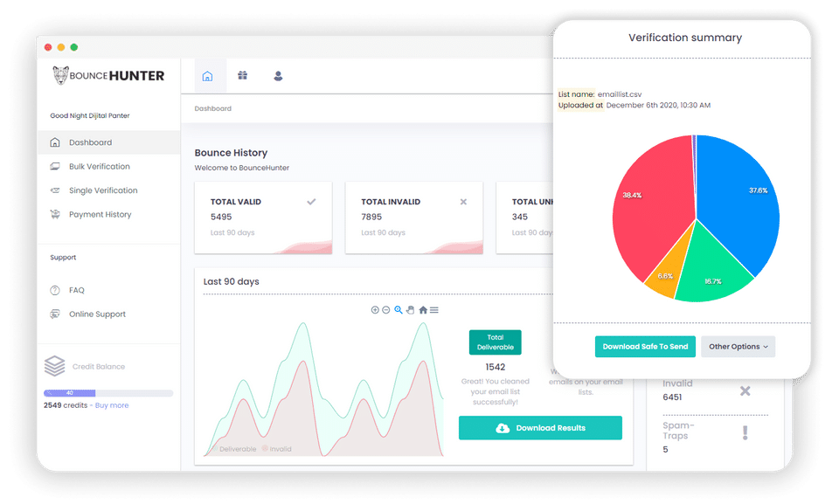Screen dimensions: 839x504
Task: Open the home icon tab in top bar
Action: (x=208, y=76)
